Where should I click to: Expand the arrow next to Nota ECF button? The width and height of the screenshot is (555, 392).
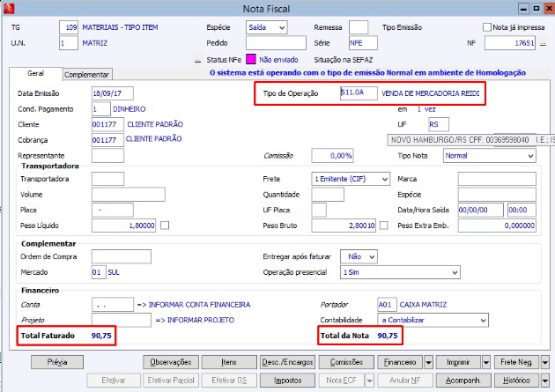pos(369,381)
